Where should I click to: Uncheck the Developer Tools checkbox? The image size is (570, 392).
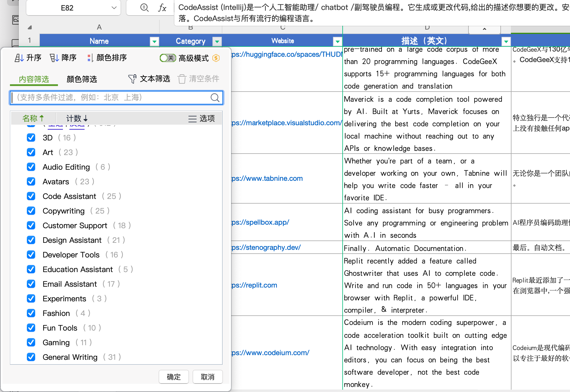(31, 255)
